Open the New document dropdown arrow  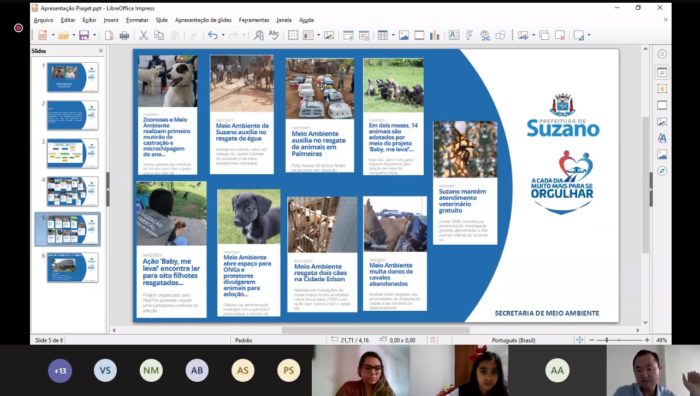[x=53, y=35]
